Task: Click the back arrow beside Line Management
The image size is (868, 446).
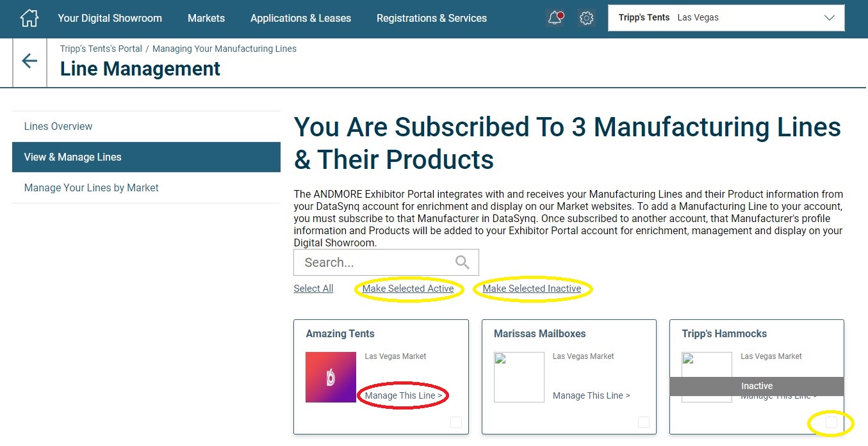Action: [x=29, y=61]
